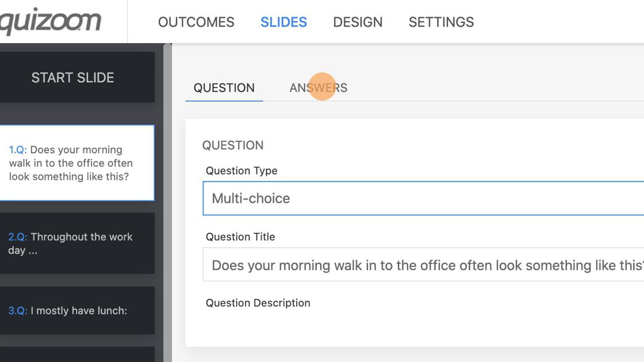Expand the Multi-choice question type dropdown
The width and height of the screenshot is (644, 362).
[x=423, y=198]
